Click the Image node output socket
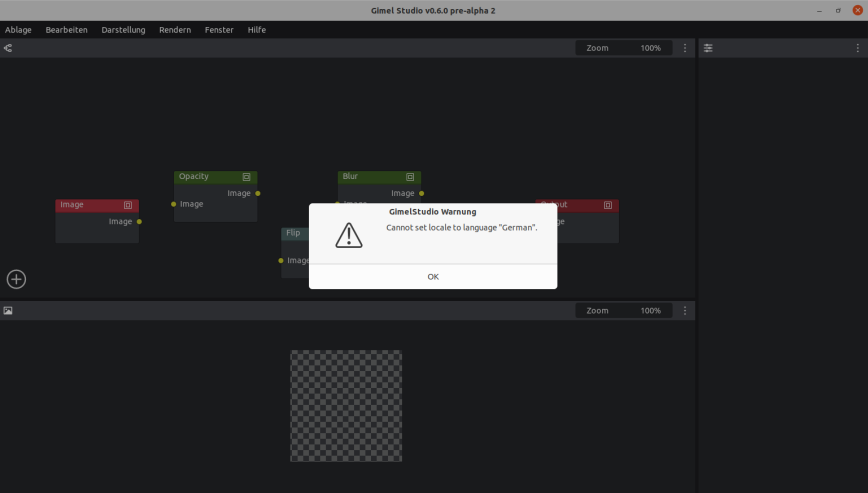The height and width of the screenshot is (493, 868). click(139, 221)
